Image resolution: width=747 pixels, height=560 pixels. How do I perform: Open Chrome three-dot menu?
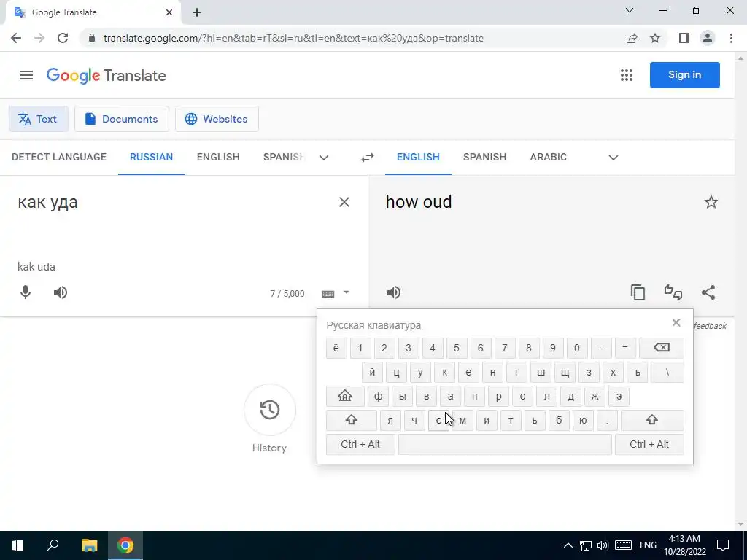tap(731, 38)
